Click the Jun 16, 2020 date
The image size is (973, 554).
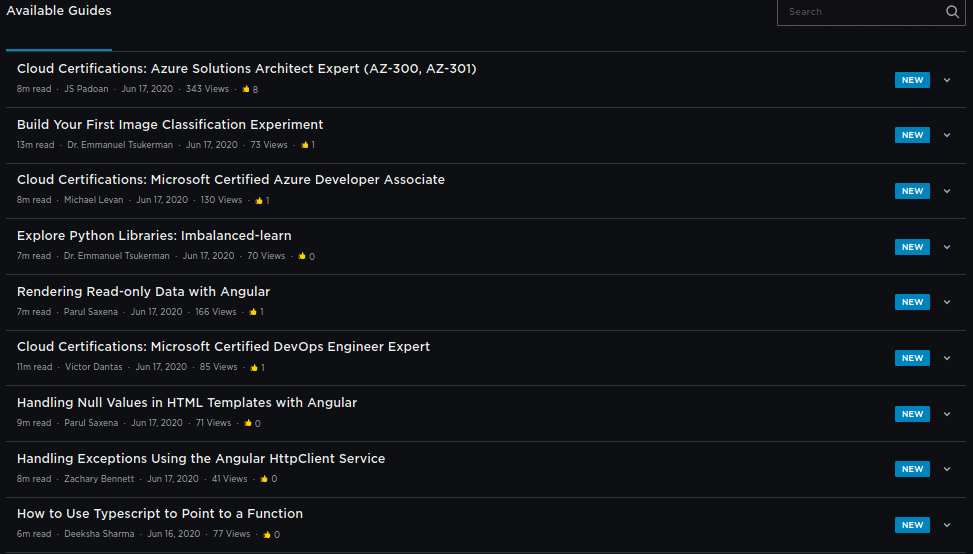tap(174, 534)
